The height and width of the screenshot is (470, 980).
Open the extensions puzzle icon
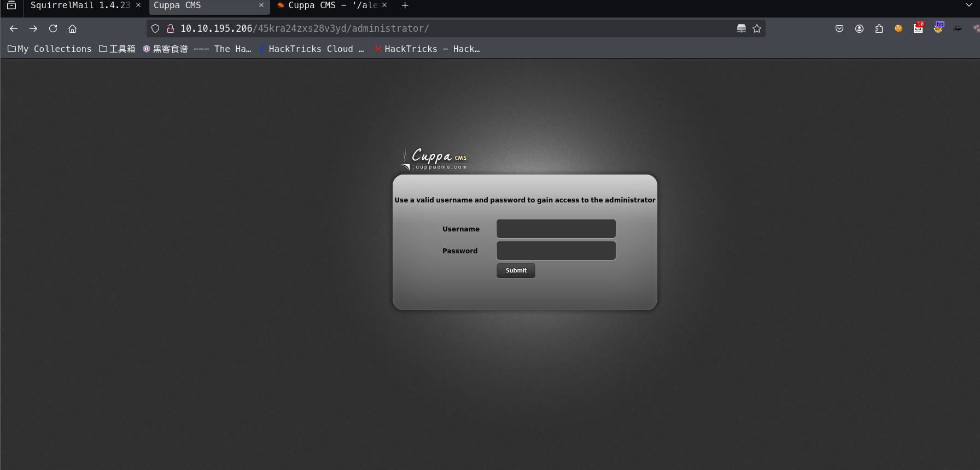pyautogui.click(x=879, y=28)
